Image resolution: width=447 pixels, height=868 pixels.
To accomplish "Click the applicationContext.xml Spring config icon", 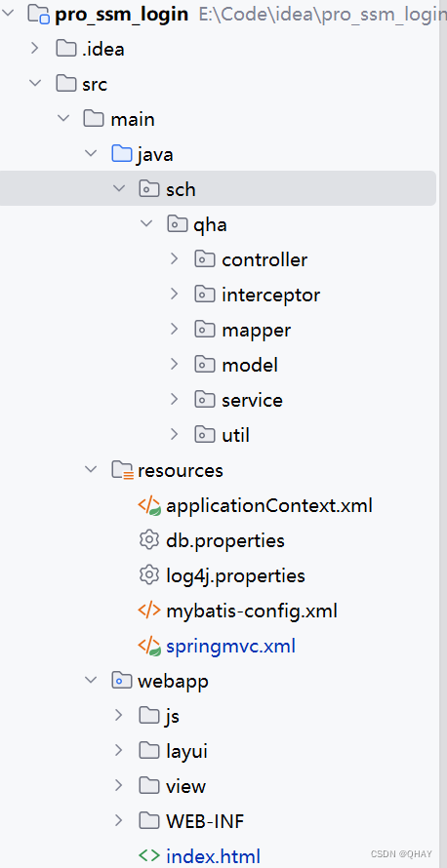I will point(149,505).
